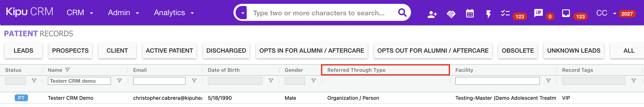This screenshot has width=644, height=107.
Task: Open the Email column filter funnel
Action: click(x=194, y=81)
